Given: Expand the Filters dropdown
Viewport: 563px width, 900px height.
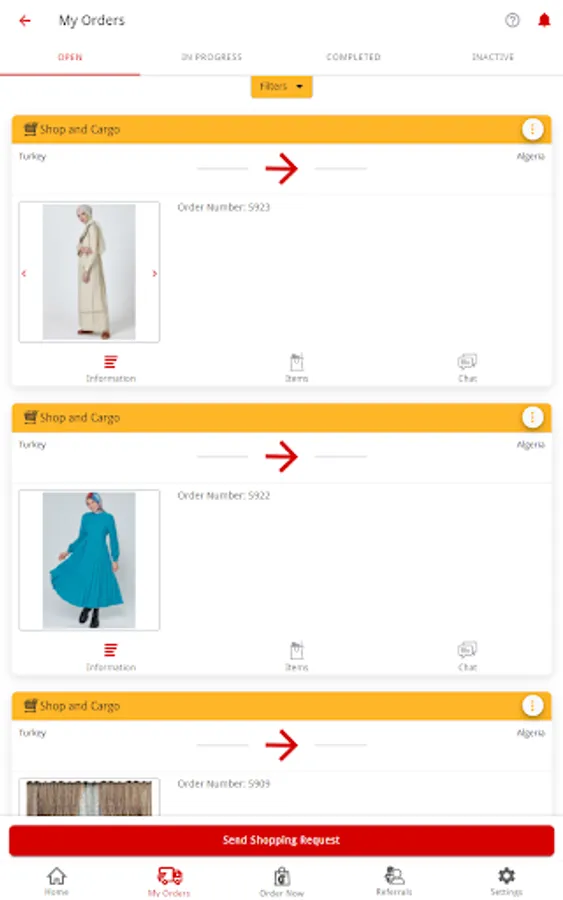Looking at the screenshot, I should tap(281, 87).
